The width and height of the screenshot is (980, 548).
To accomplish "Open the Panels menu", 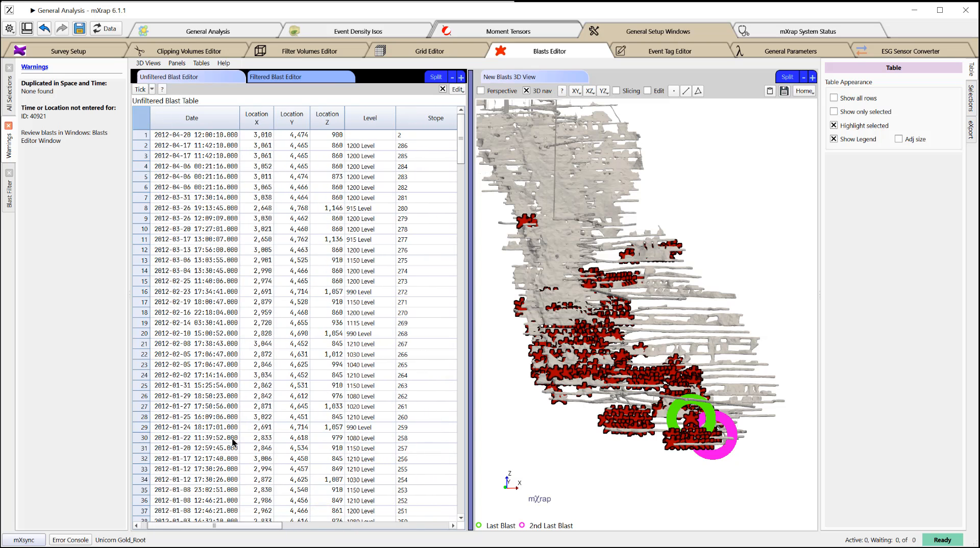I will (x=177, y=63).
